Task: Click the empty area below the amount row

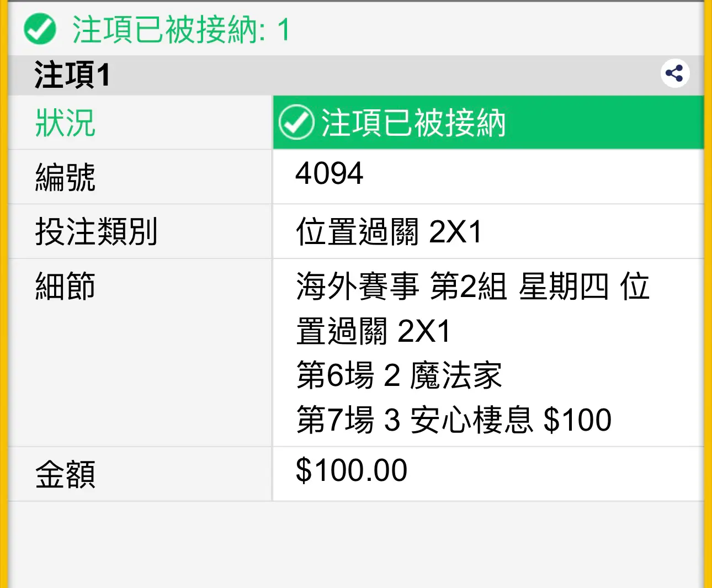Action: coord(356,544)
